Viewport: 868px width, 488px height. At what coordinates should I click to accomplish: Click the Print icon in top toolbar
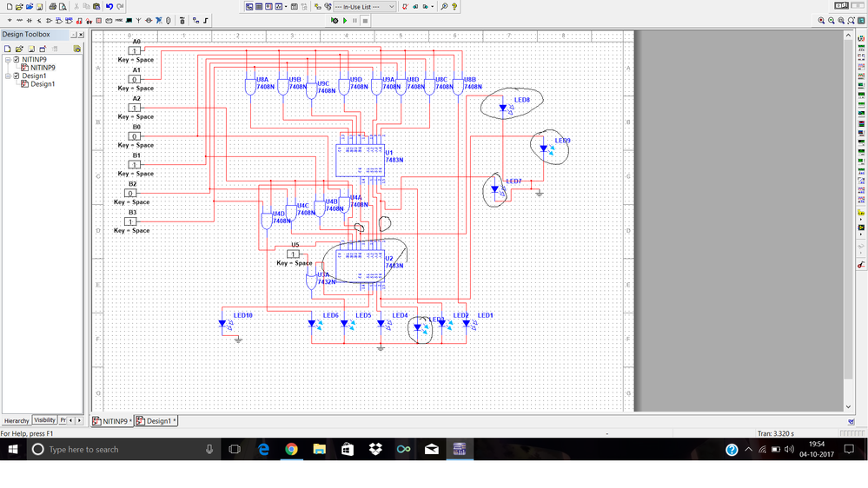pyautogui.click(x=53, y=7)
